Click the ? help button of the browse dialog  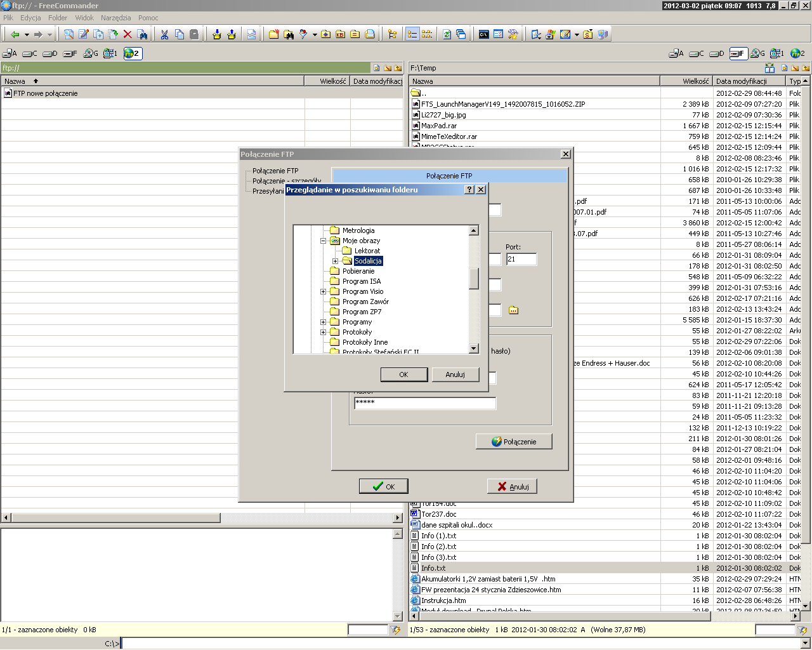click(x=469, y=189)
